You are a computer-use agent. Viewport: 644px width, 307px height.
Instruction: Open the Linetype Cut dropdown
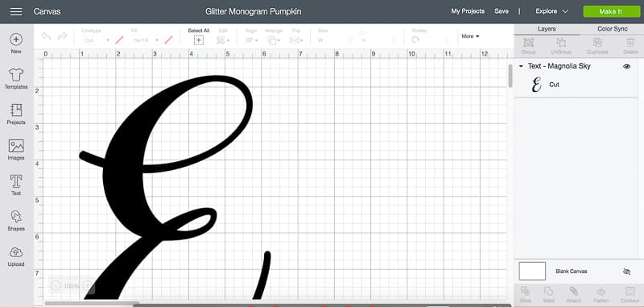(97, 40)
